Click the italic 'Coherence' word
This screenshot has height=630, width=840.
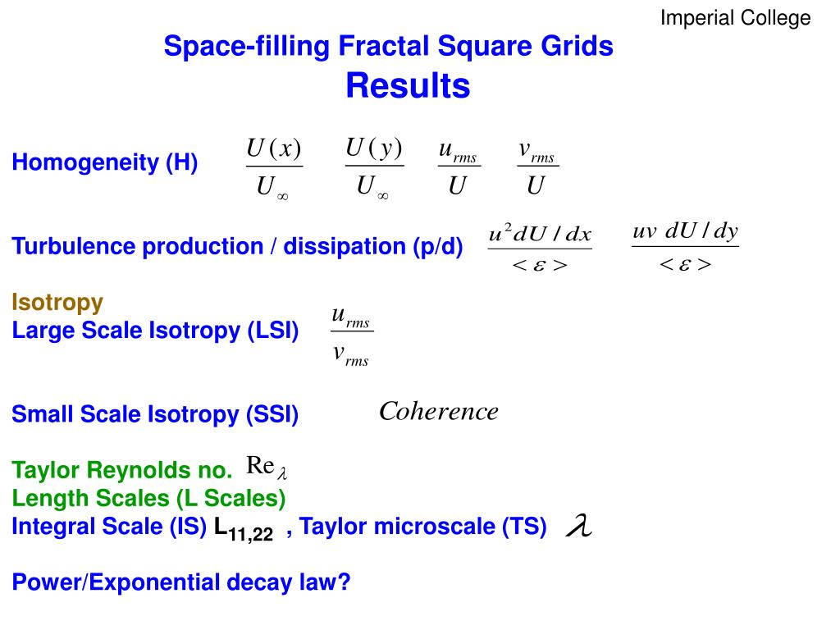click(x=439, y=412)
